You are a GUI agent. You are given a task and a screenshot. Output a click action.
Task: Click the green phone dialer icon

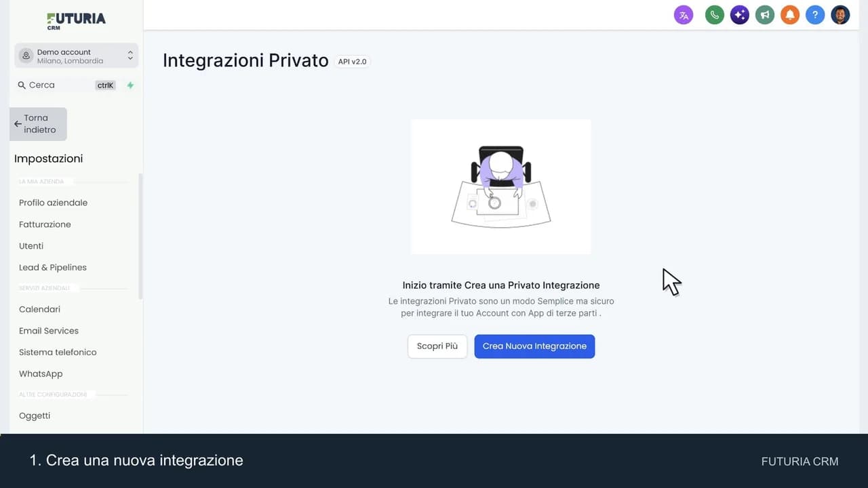click(715, 15)
